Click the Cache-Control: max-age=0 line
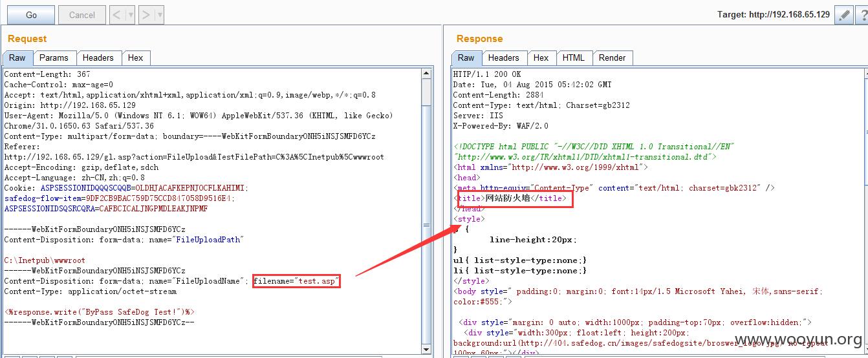Screen dimensions: 868x358 pyautogui.click(x=59, y=85)
